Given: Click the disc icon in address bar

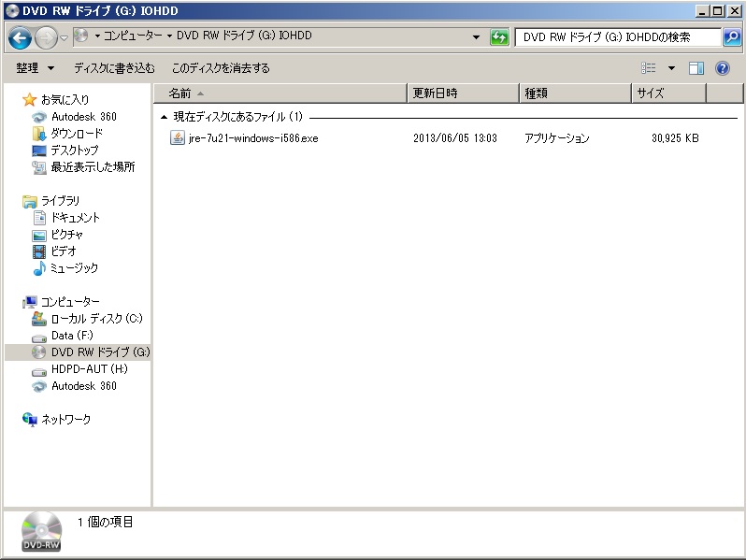Looking at the screenshot, I should coord(81,36).
